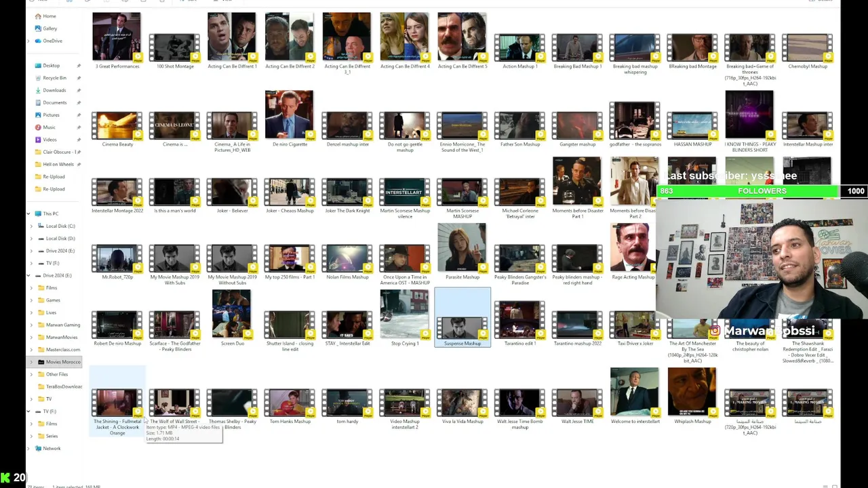
Task: Click the Viva la Vida Mashup file name
Action: tap(462, 422)
